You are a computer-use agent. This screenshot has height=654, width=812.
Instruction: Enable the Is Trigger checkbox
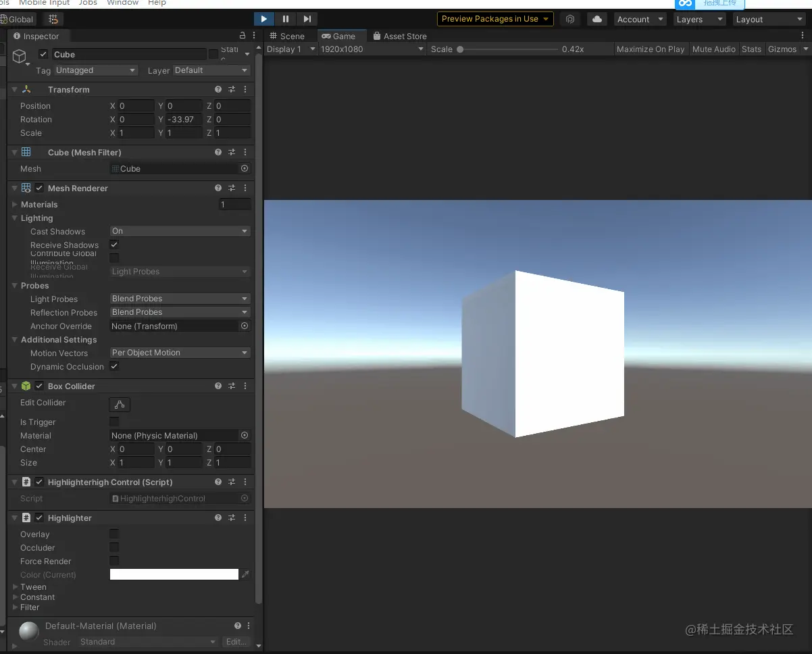[114, 422]
